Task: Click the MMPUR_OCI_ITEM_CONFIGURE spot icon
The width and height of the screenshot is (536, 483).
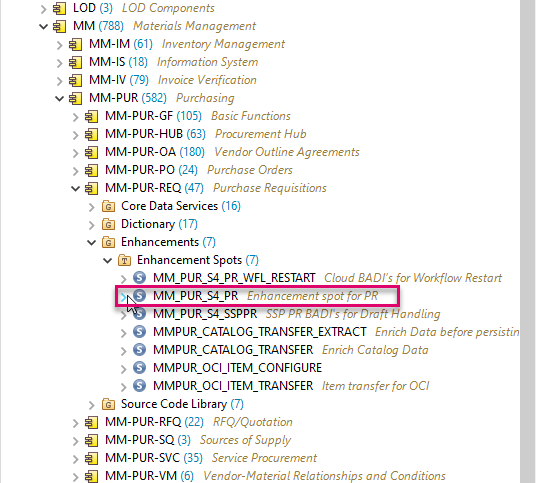Action: [139, 367]
